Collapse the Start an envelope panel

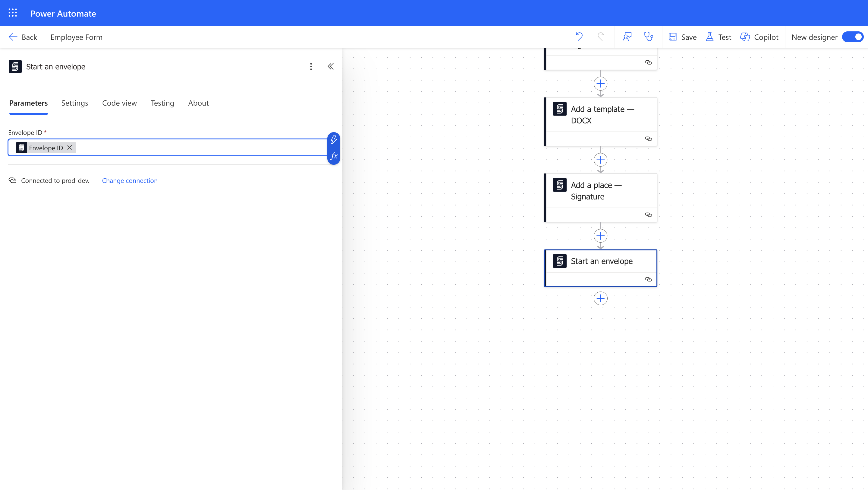tap(331, 66)
